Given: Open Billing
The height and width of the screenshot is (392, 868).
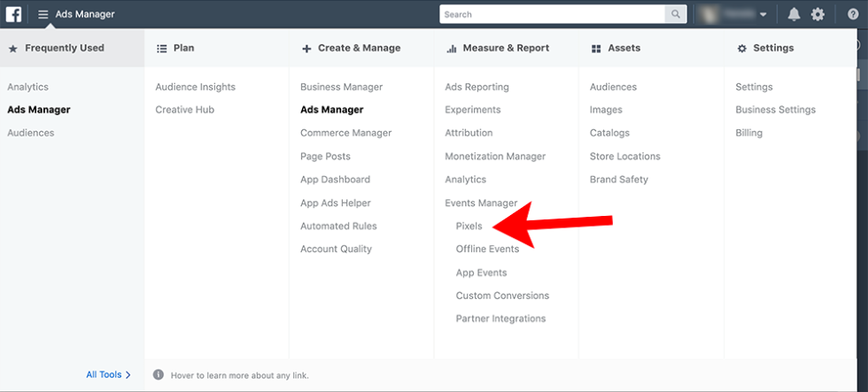Looking at the screenshot, I should [x=749, y=133].
